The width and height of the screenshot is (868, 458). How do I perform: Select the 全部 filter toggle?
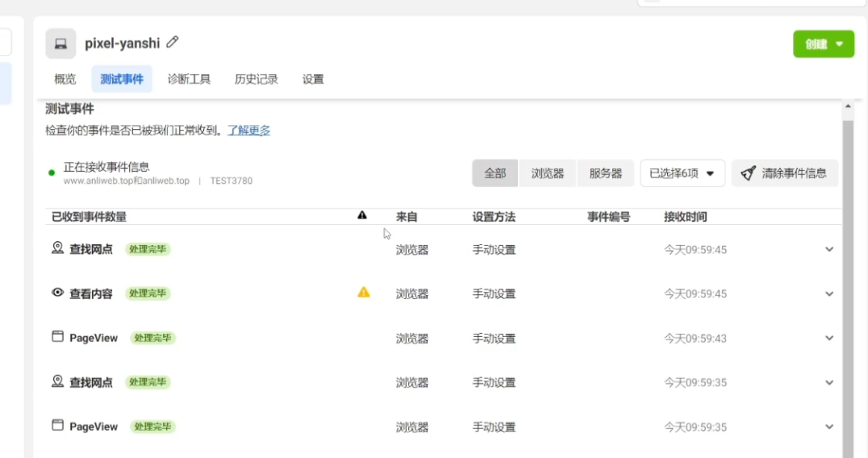pos(495,173)
